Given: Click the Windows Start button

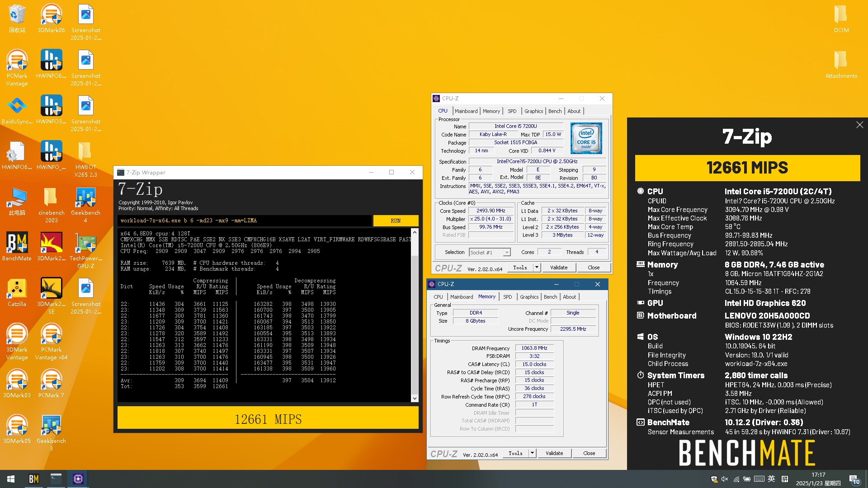Looking at the screenshot, I should [11, 479].
